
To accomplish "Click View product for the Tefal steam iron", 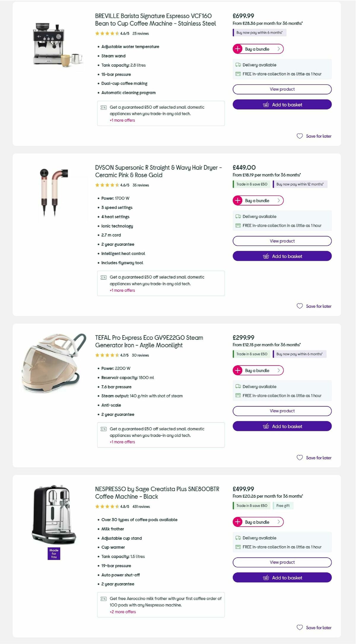I will pyautogui.click(x=282, y=411).
